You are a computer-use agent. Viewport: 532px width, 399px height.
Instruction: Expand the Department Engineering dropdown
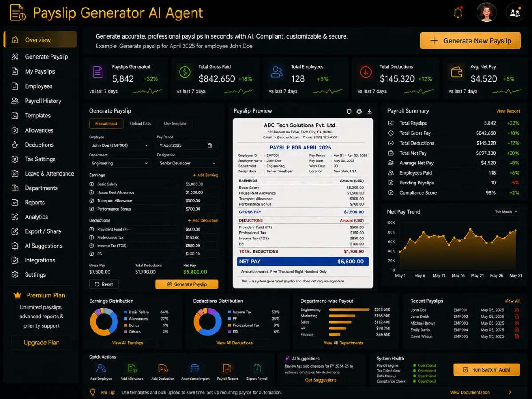pos(120,164)
